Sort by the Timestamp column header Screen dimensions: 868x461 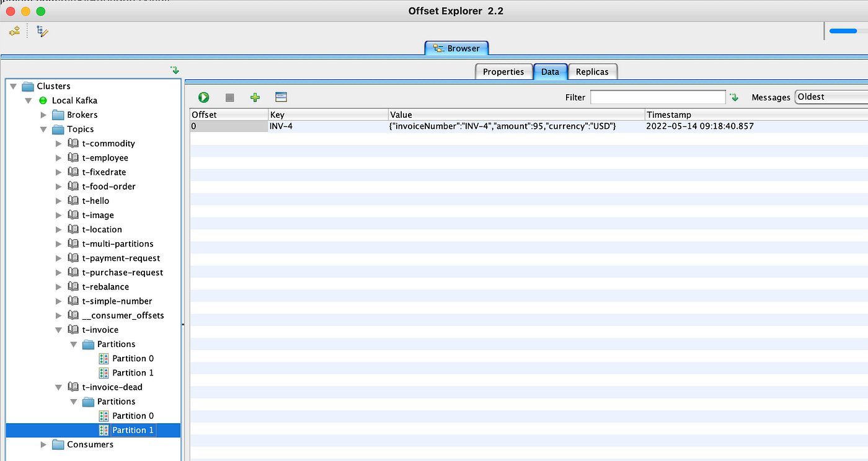click(x=756, y=115)
